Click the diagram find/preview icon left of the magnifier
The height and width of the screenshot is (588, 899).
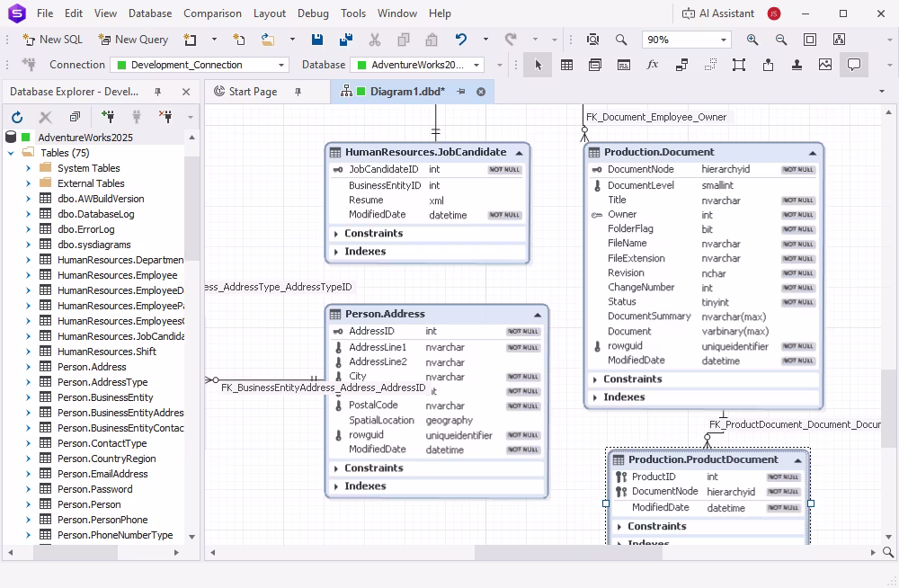pos(592,40)
